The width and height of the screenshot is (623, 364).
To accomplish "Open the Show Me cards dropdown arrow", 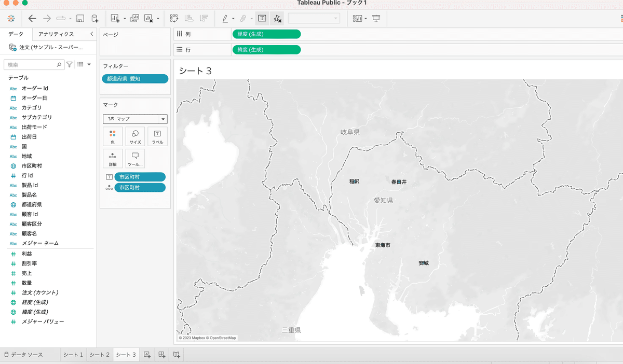I will click(x=366, y=19).
